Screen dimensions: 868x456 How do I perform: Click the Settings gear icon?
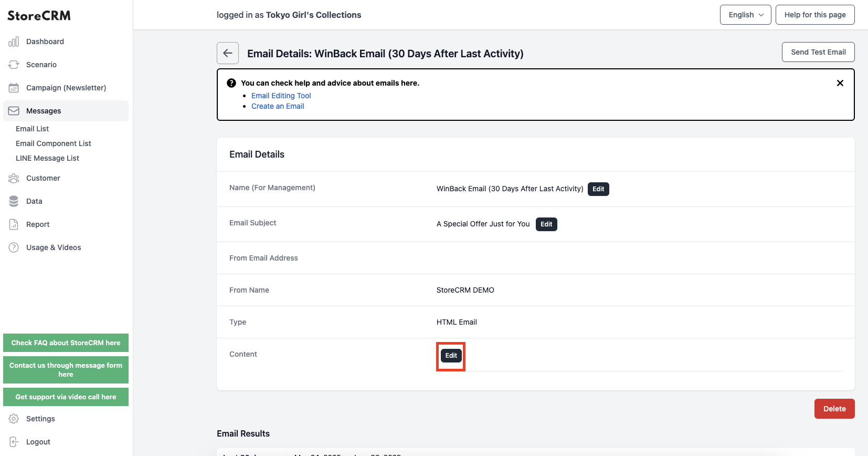(14, 419)
